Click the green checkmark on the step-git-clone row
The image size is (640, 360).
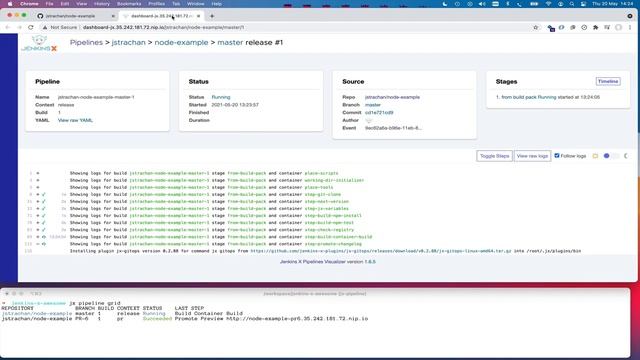[x=44, y=195]
